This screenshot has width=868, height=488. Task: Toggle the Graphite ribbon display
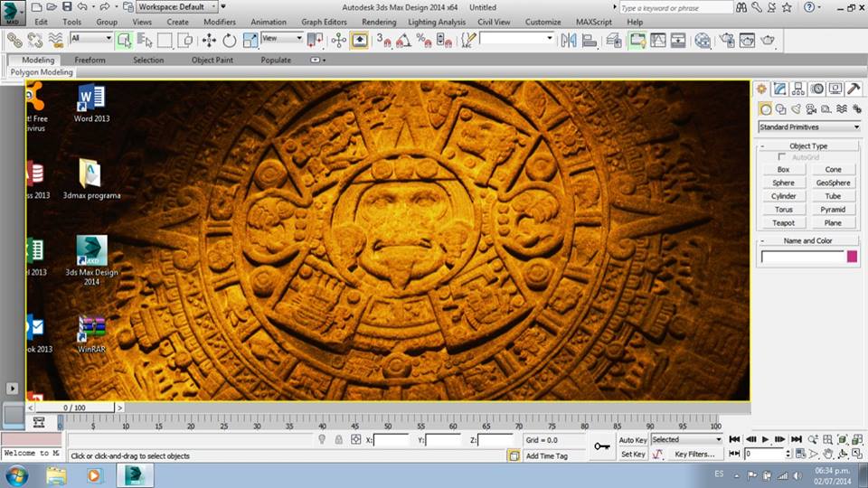pyautogui.click(x=637, y=41)
